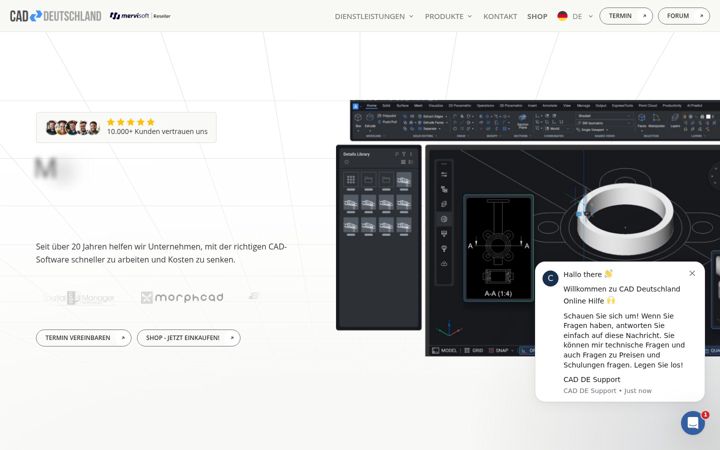Open the DE language dropdown
This screenshot has height=450, width=720.
[x=583, y=17]
